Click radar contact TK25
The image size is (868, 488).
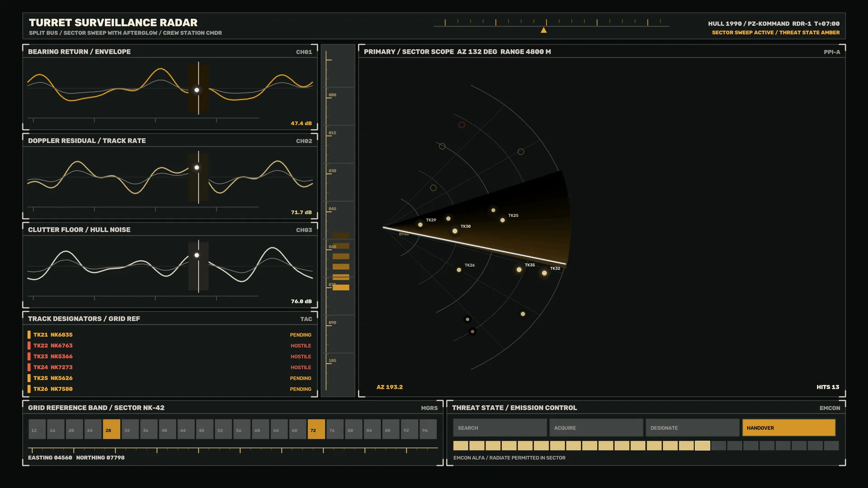click(502, 220)
